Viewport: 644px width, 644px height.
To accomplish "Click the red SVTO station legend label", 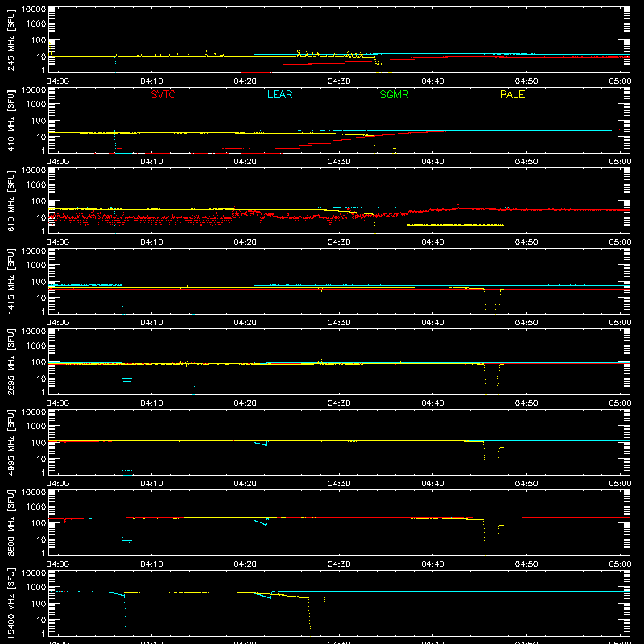I will point(163,94).
